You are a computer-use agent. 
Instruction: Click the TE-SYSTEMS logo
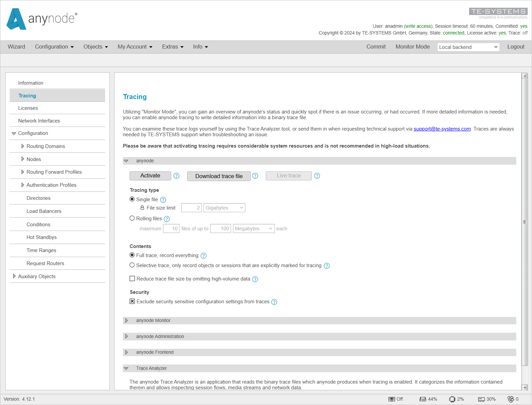coord(498,13)
